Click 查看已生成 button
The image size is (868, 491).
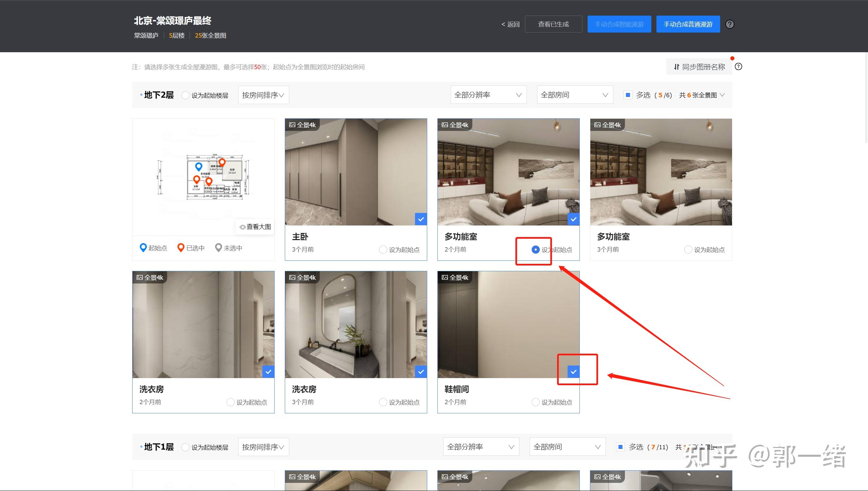tap(553, 24)
